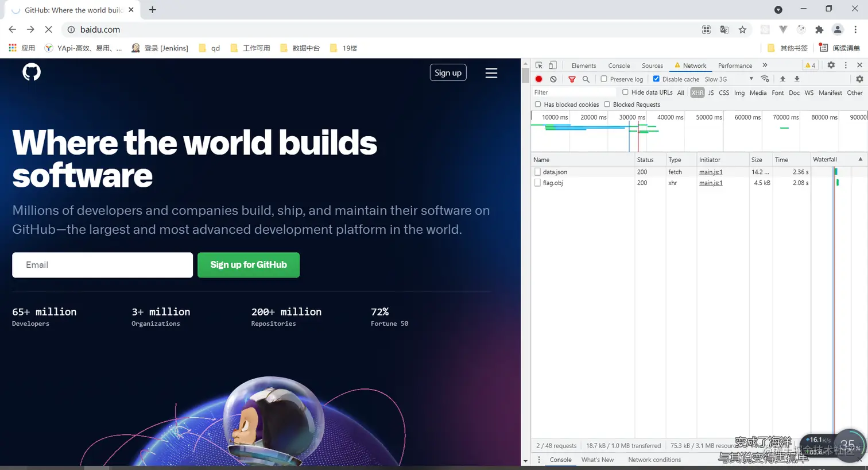Click the site info icon beside baidu.com
This screenshot has width=868, height=470.
(71, 29)
